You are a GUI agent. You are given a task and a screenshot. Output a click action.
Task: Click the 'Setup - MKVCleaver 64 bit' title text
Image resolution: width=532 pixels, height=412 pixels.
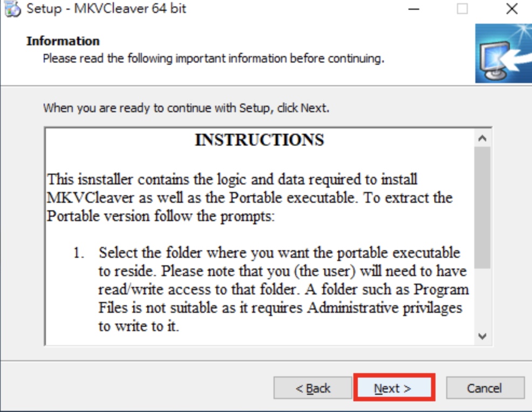point(106,9)
